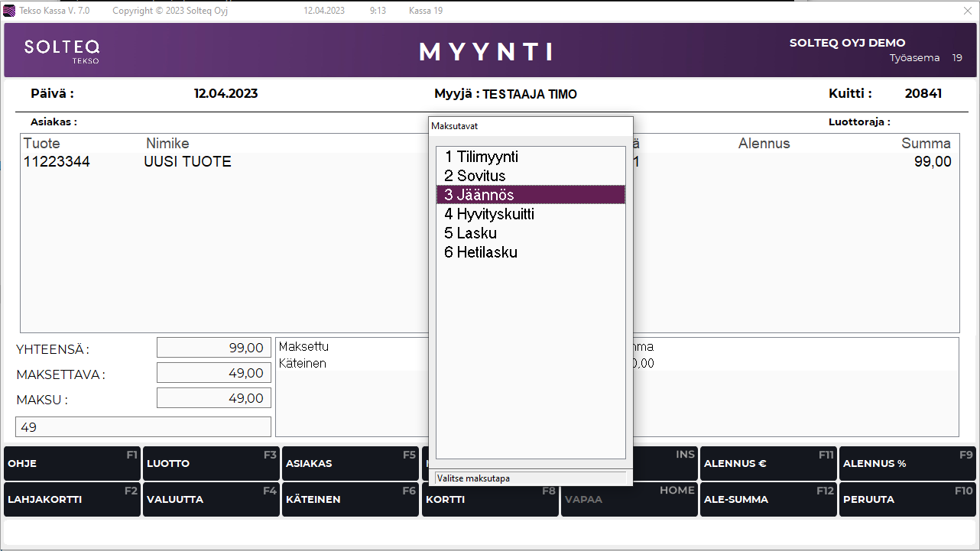The width and height of the screenshot is (980, 551).
Task: Click the Tekso Kassa title bar icon
Action: point(10,11)
